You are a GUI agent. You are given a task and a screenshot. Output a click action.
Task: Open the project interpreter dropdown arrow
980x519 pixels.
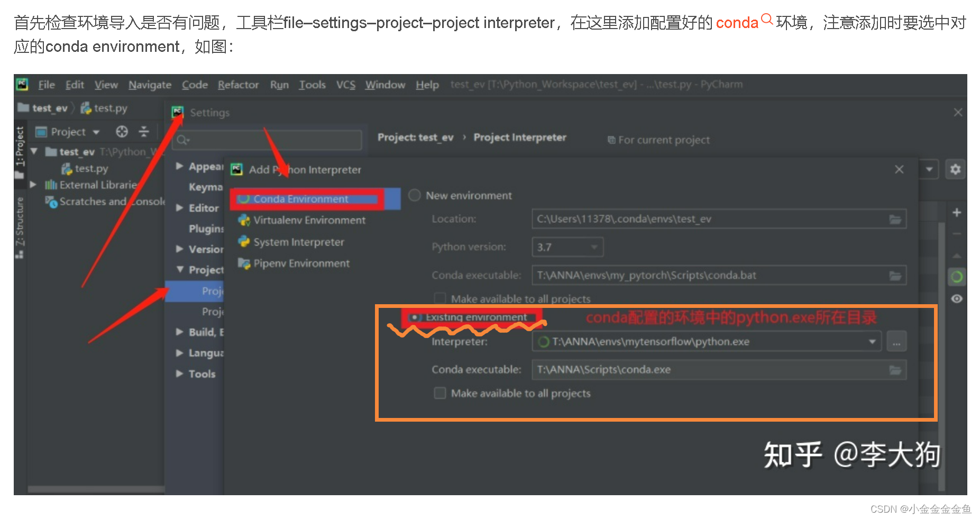(929, 169)
